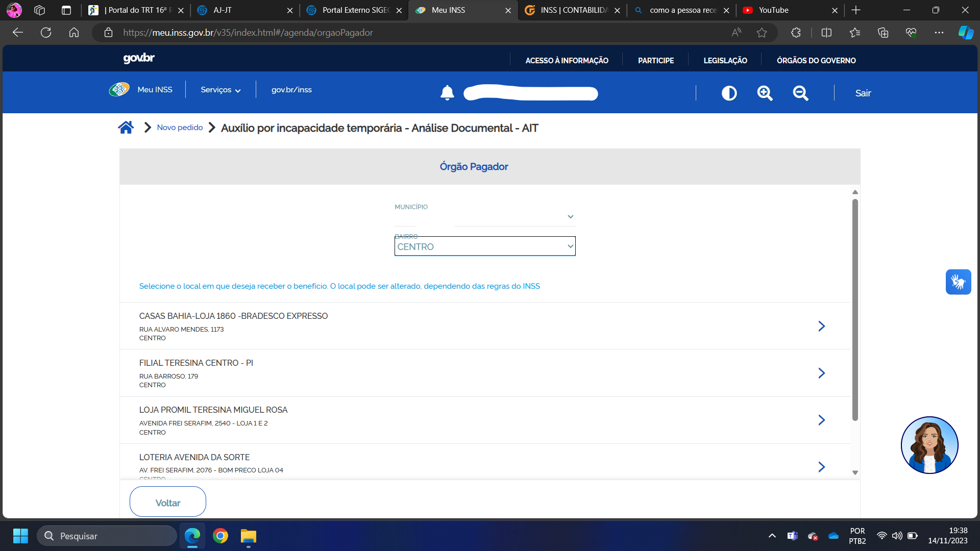
Task: Open browser extensions menu
Action: click(796, 33)
